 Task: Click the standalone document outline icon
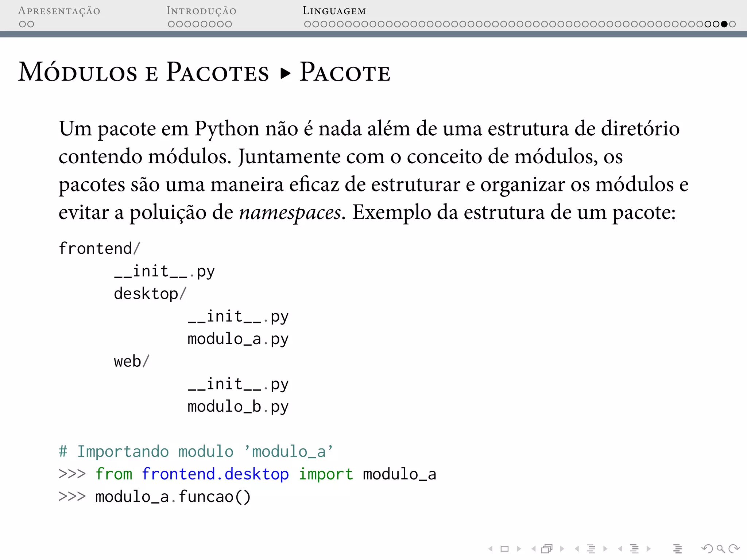[678, 548]
